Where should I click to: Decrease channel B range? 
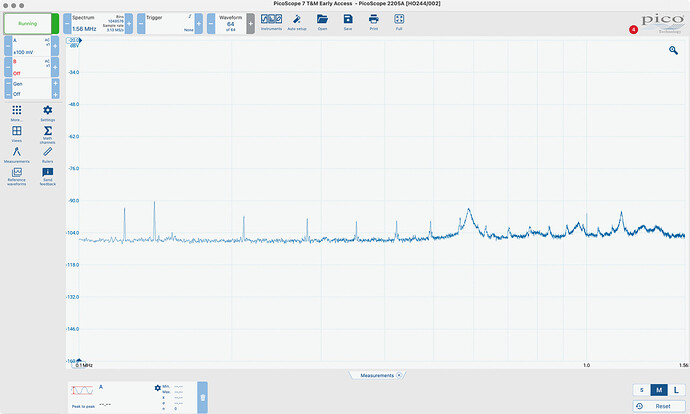(8, 67)
